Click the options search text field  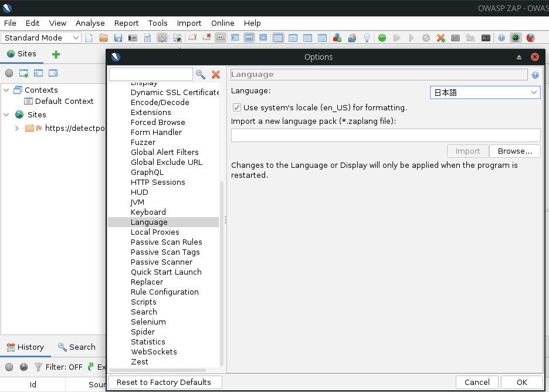tap(151, 75)
